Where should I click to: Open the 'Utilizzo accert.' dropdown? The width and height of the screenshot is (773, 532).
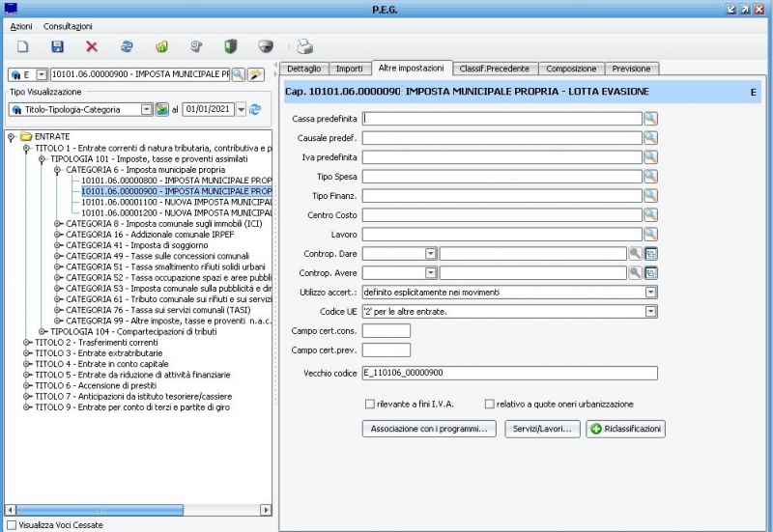pyautogui.click(x=650, y=292)
